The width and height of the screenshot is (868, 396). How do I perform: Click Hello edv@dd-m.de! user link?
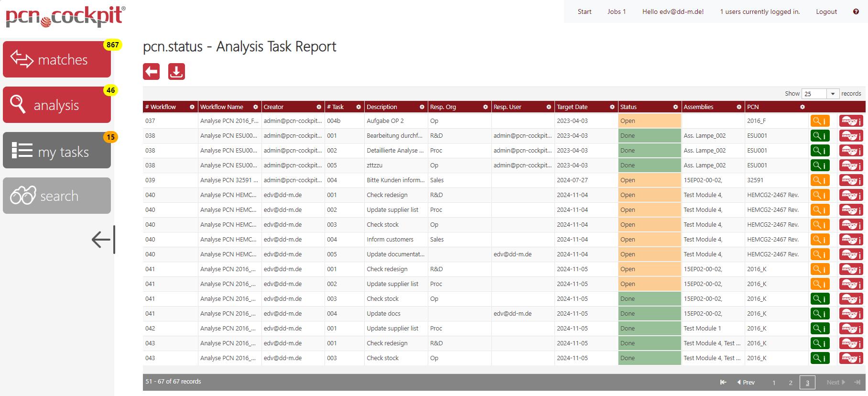coord(673,11)
